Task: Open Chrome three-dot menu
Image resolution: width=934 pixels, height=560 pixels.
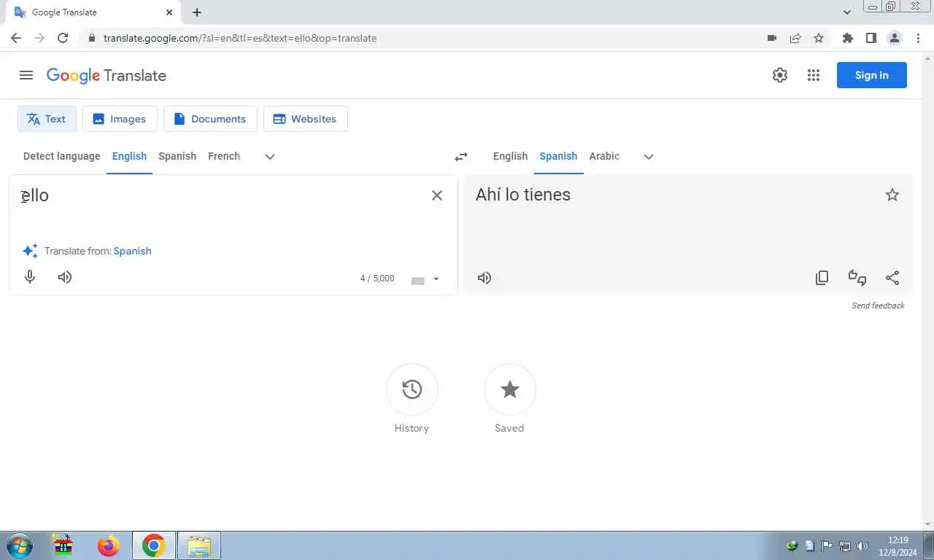Action: 918,38
